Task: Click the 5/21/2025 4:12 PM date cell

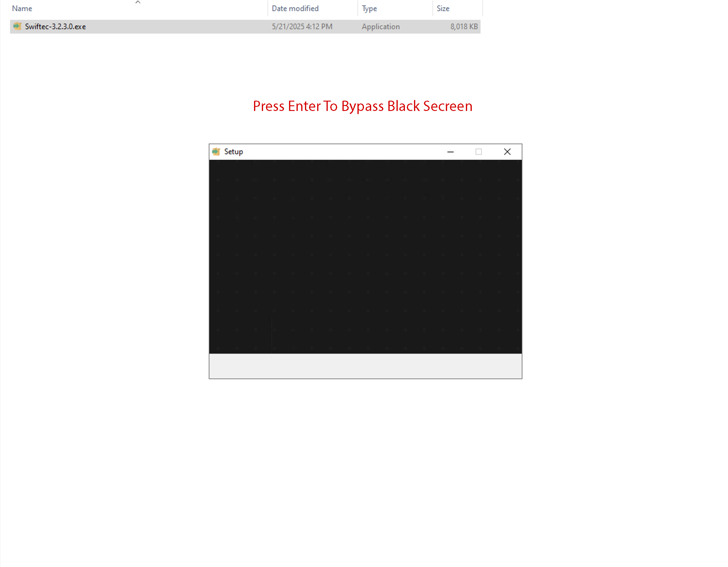Action: (302, 27)
